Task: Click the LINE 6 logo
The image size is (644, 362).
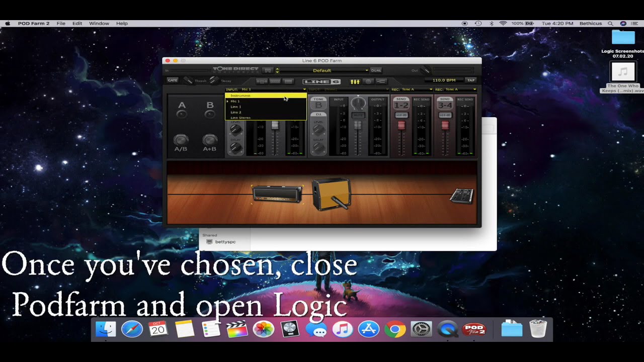Action: (x=321, y=81)
